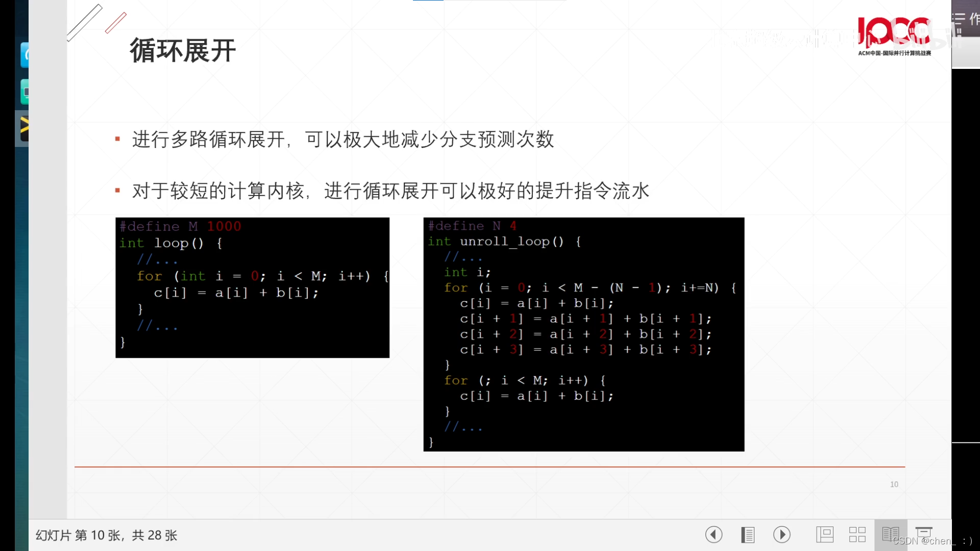
Task: Open the blue app icon in left dock
Action: click(x=24, y=55)
